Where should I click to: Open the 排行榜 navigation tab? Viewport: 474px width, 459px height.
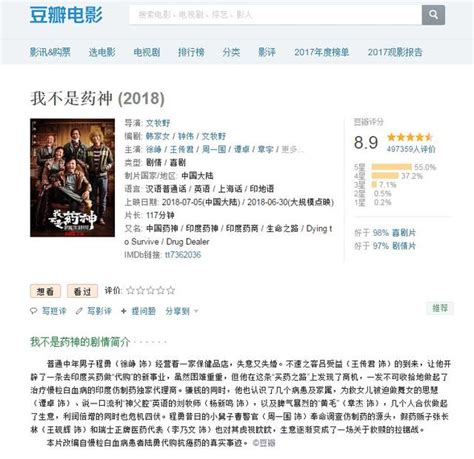[x=191, y=52]
